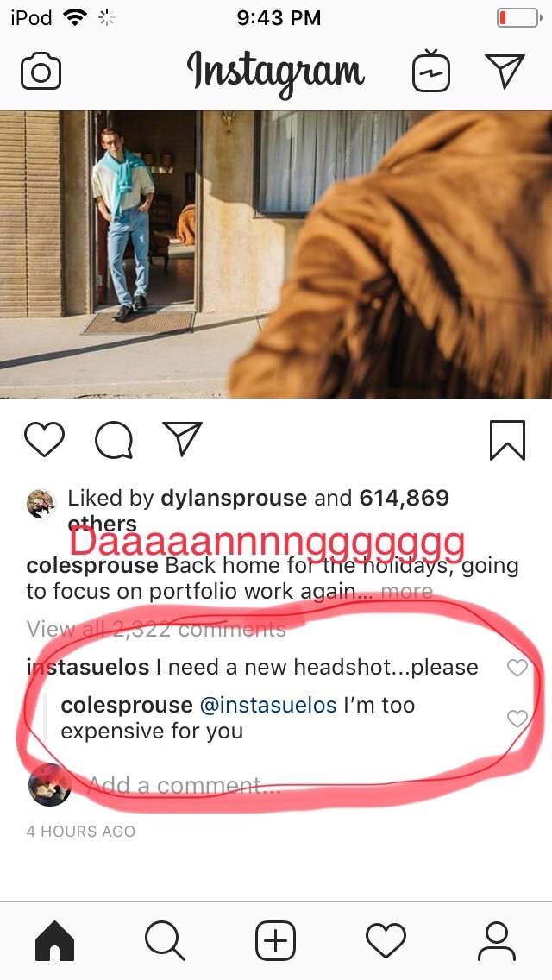Open IGTV from the header
The image size is (552, 980).
coord(431,71)
